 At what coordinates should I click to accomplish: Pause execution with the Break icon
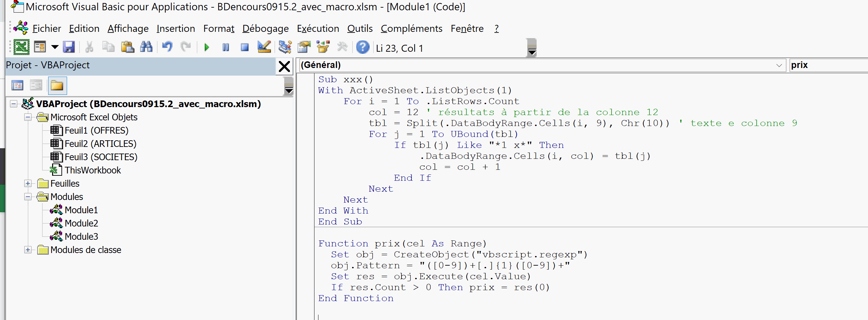click(226, 47)
